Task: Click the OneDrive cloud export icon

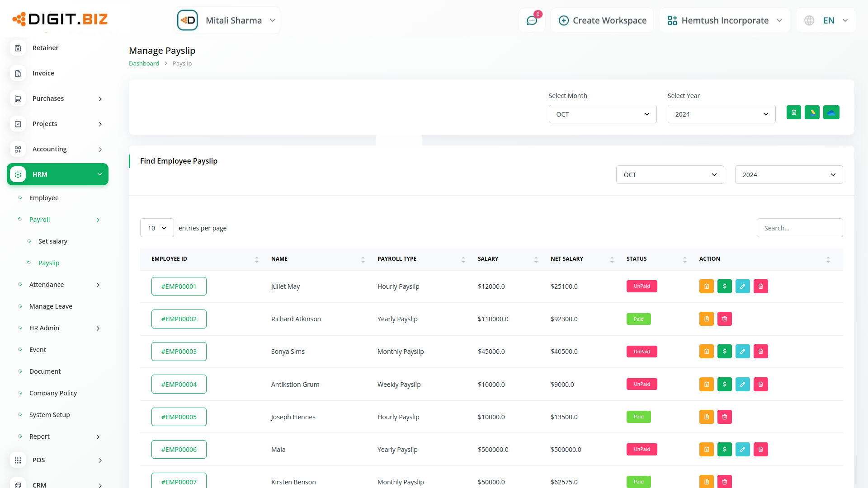Action: [831, 113]
